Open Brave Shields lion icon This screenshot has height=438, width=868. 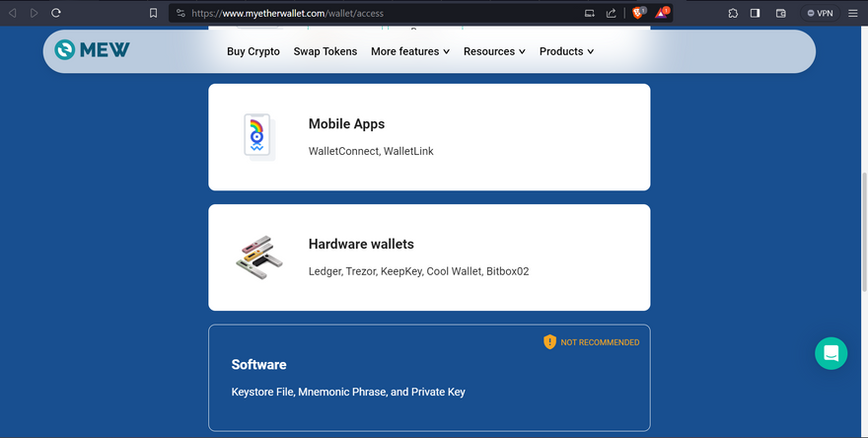click(x=638, y=13)
